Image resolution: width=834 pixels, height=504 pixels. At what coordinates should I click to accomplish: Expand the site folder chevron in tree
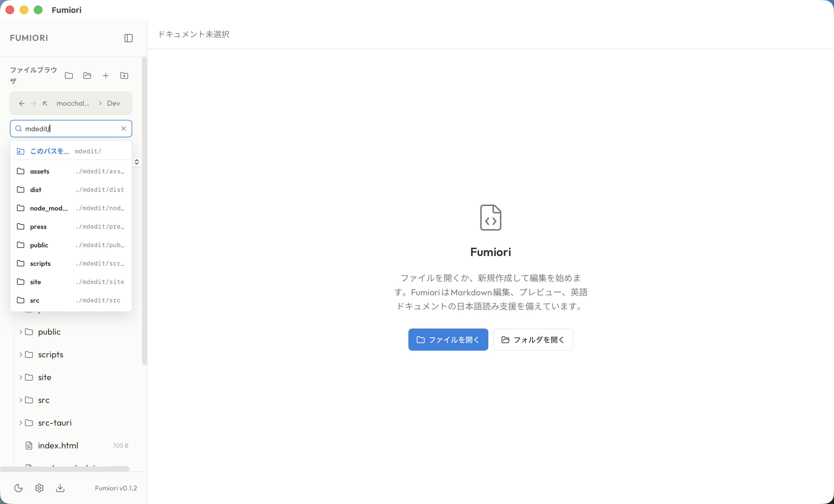point(21,377)
